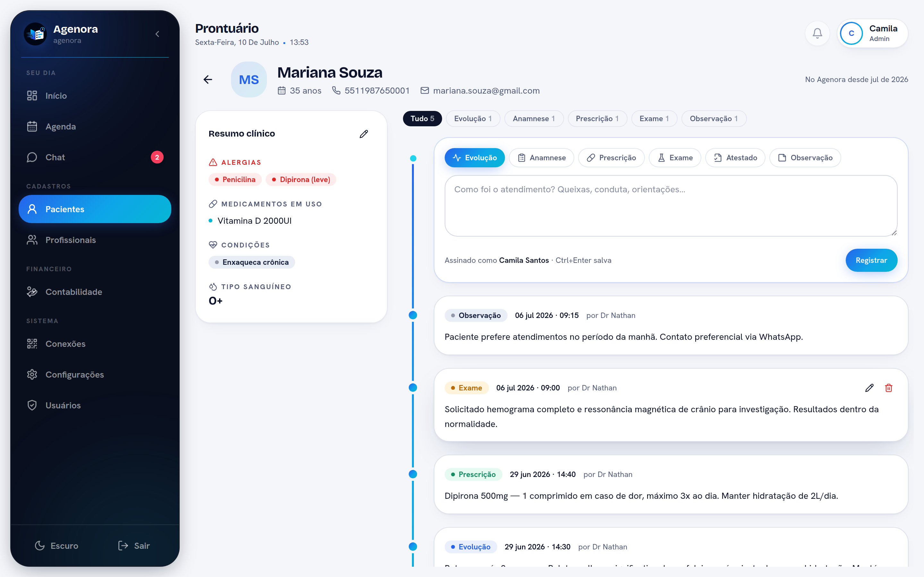924x577 pixels.
Task: Click the Registrar button
Action: [x=871, y=260]
